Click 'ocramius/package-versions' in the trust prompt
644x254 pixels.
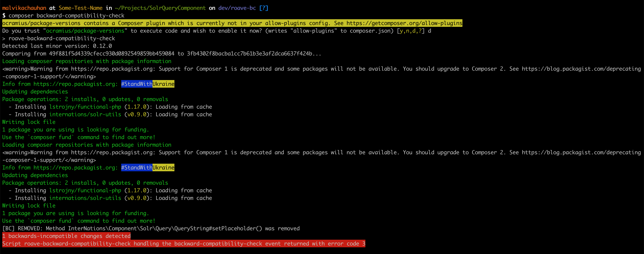click(85, 31)
